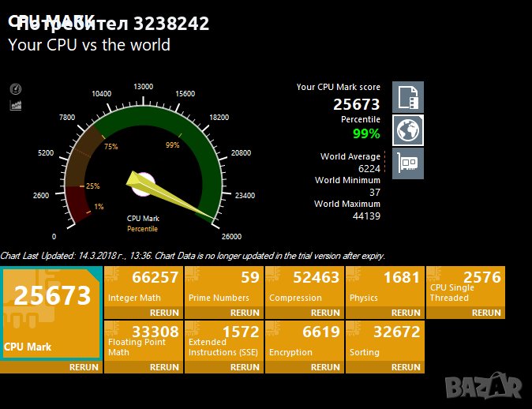The image size is (532, 409).
Task: Click the World Average 6224 value
Action: click(369, 168)
